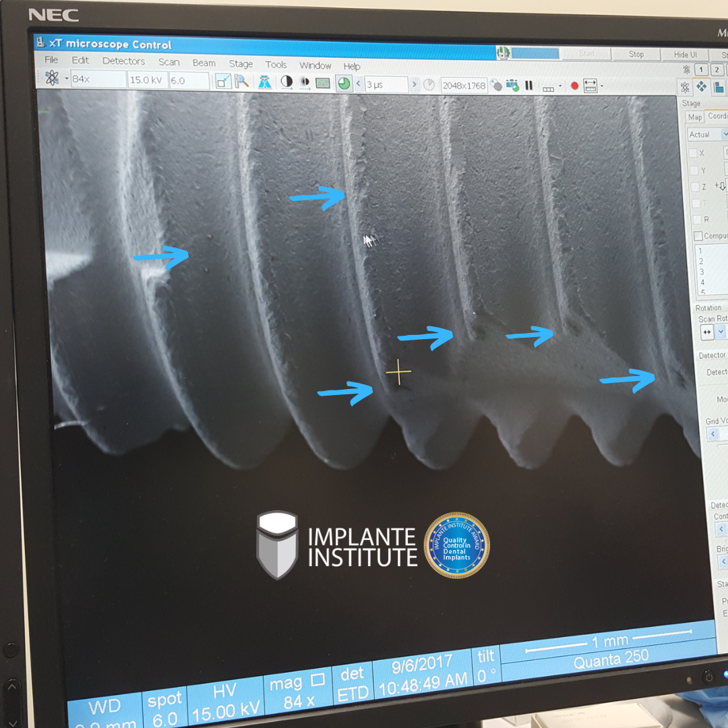The width and height of the screenshot is (728, 728).
Task: Select the stage navigation page icon
Action: point(702,87)
